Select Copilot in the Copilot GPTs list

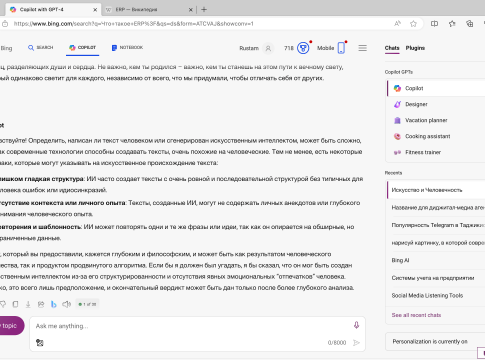point(436,88)
